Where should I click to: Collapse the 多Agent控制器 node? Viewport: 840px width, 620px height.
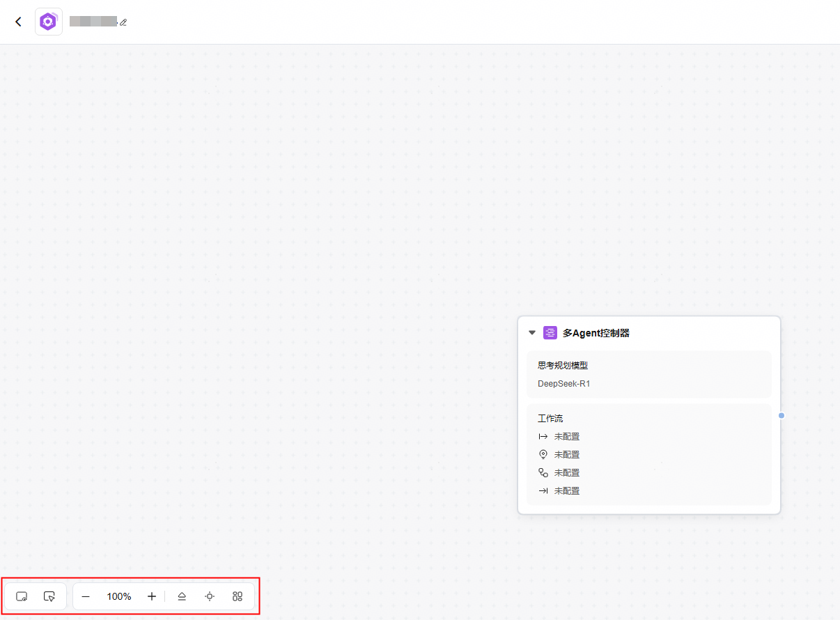[532, 333]
